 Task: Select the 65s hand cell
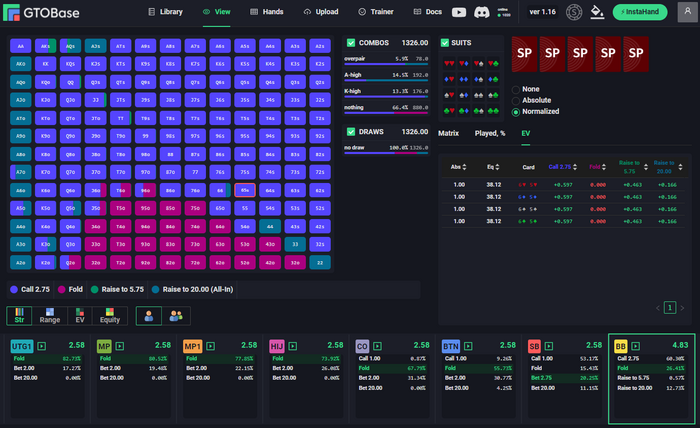pos(245,190)
